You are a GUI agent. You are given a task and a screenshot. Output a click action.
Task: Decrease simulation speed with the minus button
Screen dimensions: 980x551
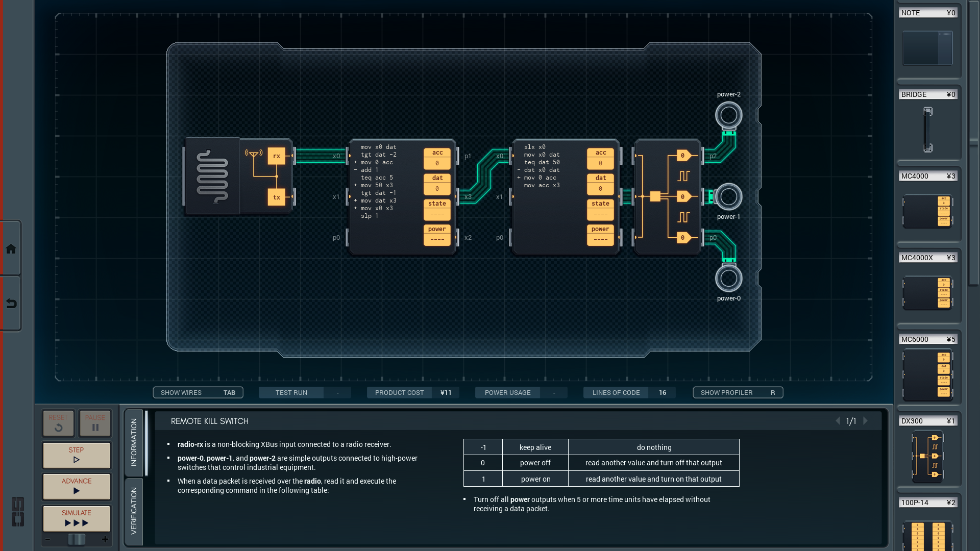tap(47, 539)
